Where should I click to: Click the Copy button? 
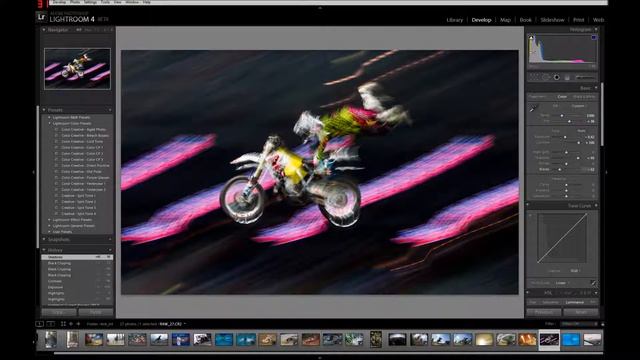pyautogui.click(x=59, y=312)
